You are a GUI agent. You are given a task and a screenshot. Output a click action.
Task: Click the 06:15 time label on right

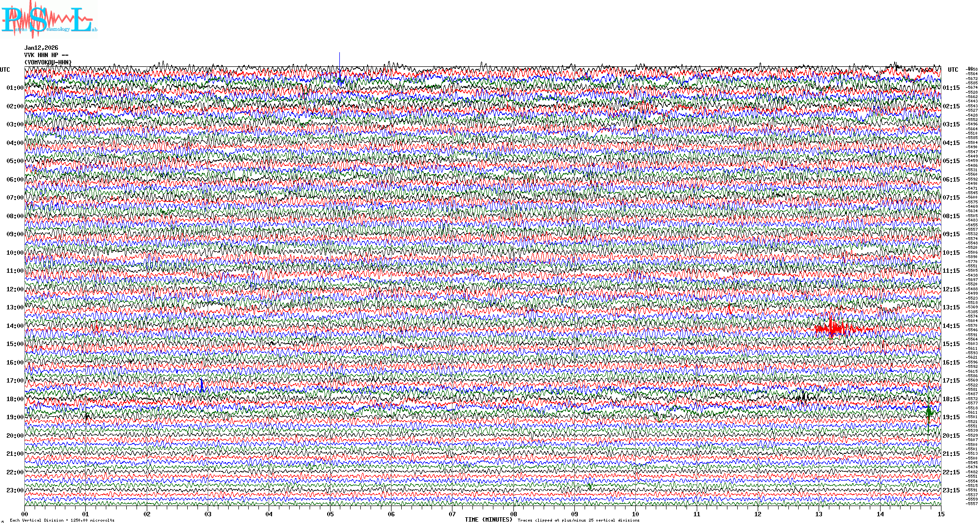[951, 180]
